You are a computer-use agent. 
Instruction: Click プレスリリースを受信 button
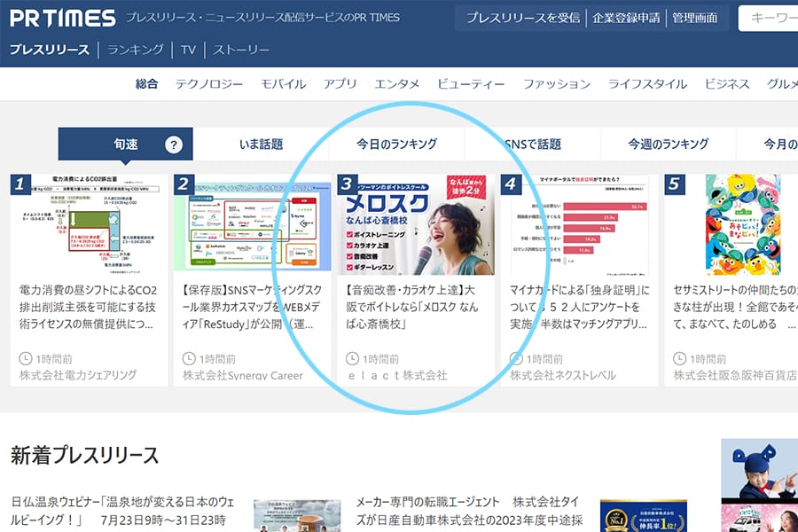(523, 18)
